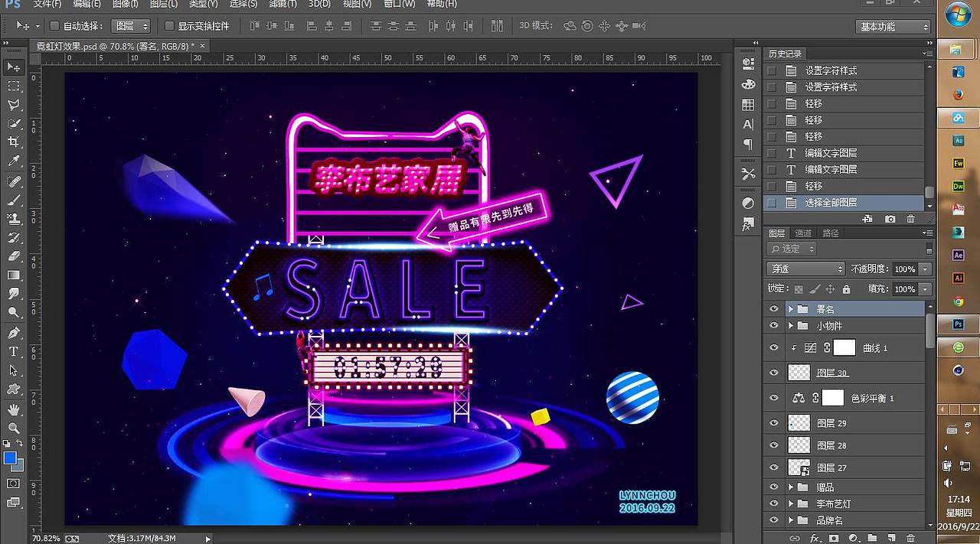Select the Path Selection tool
Image resolution: width=980 pixels, height=544 pixels.
14,370
